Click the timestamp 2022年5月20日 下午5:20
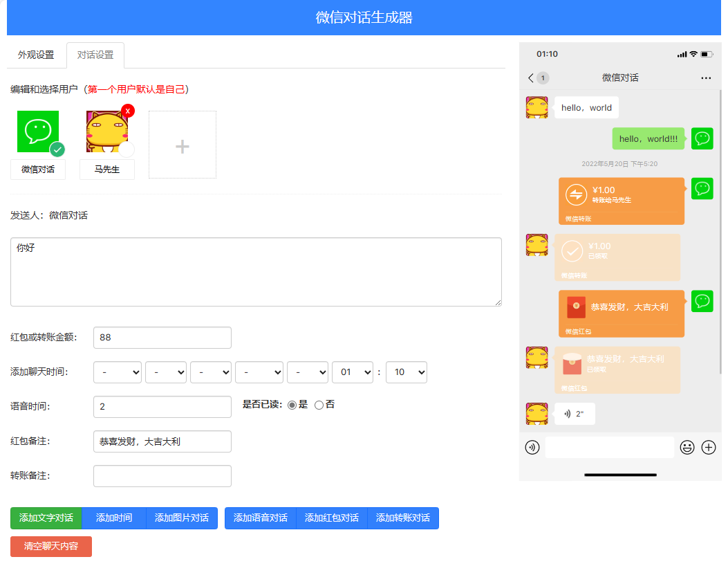 coord(619,164)
